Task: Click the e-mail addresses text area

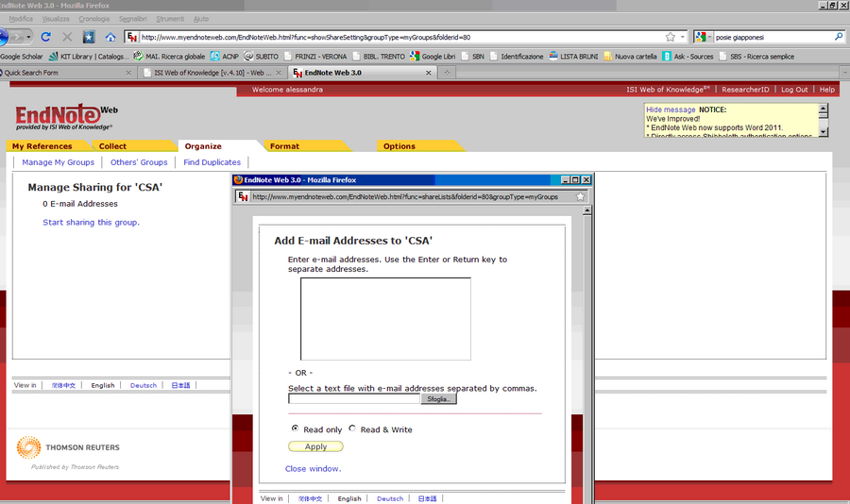Action: (385, 318)
